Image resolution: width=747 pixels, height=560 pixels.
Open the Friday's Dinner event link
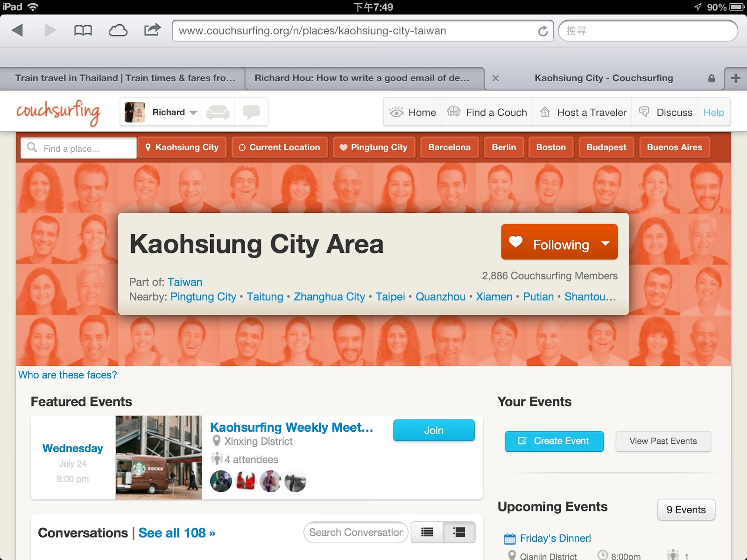[x=555, y=538]
